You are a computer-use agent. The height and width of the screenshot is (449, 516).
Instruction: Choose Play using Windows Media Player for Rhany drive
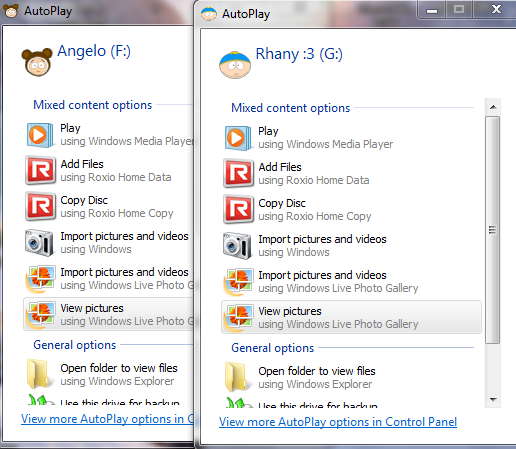[351, 138]
